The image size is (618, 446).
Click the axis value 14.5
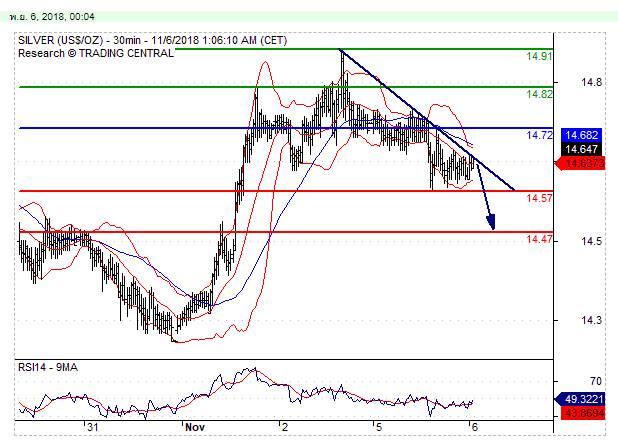592,241
